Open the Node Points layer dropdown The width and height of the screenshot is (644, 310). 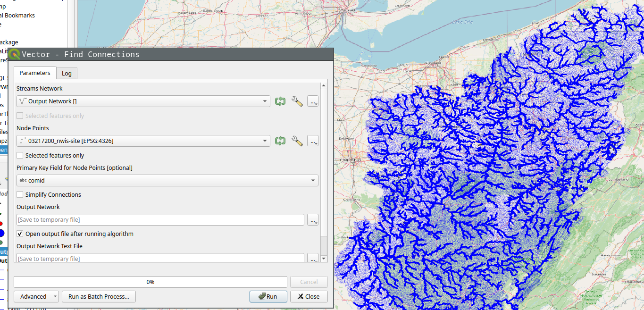[x=143, y=141]
